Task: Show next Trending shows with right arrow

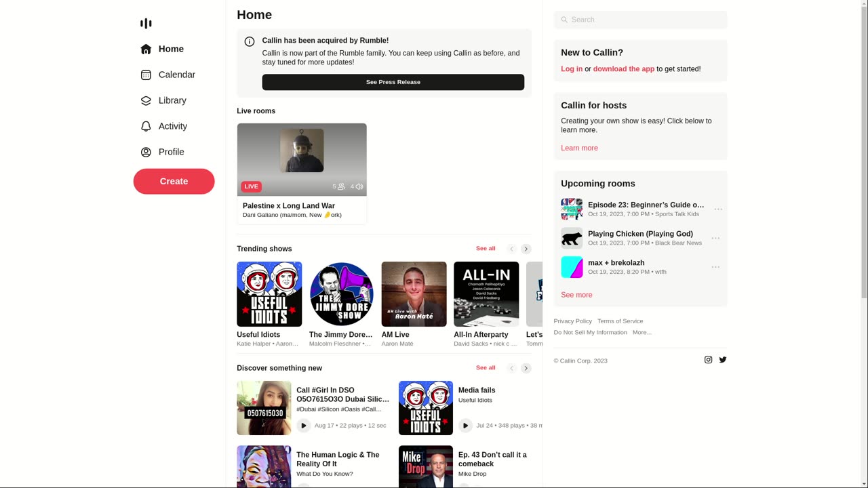Action: tap(526, 249)
